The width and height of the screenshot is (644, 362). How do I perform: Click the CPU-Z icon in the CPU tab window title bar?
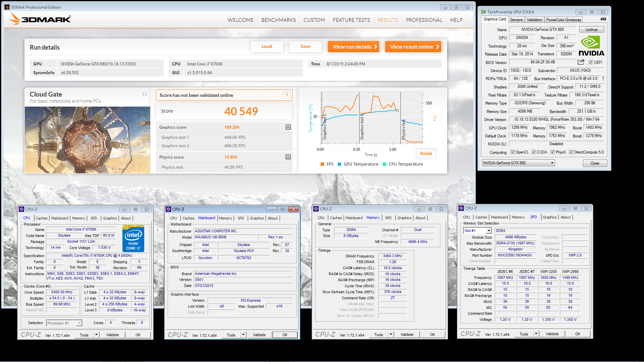tap(21, 209)
